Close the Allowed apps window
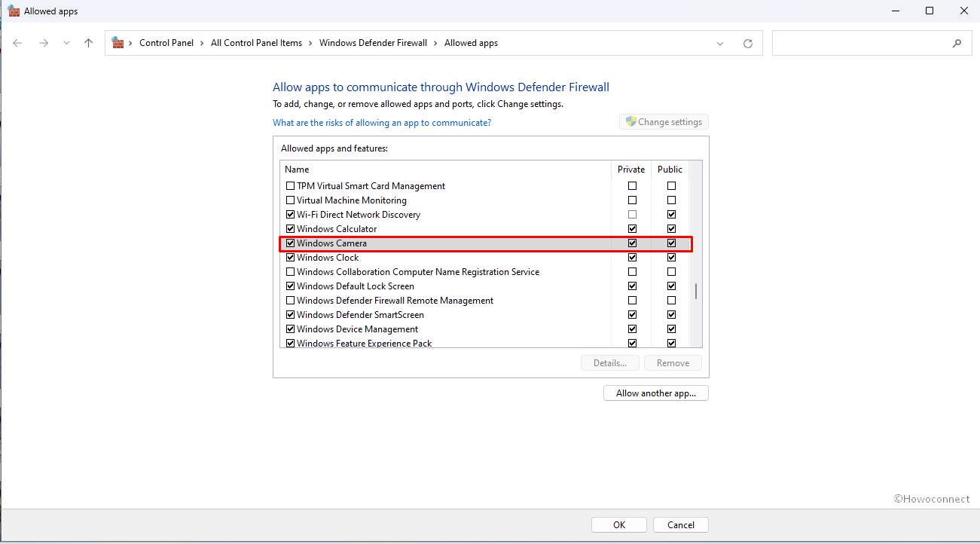The width and height of the screenshot is (980, 544). click(x=963, y=11)
